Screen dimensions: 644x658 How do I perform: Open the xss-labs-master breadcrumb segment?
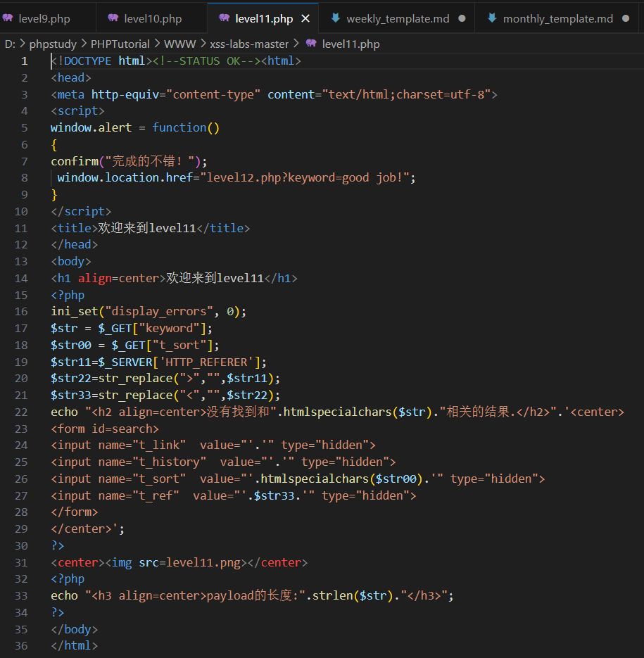click(249, 44)
